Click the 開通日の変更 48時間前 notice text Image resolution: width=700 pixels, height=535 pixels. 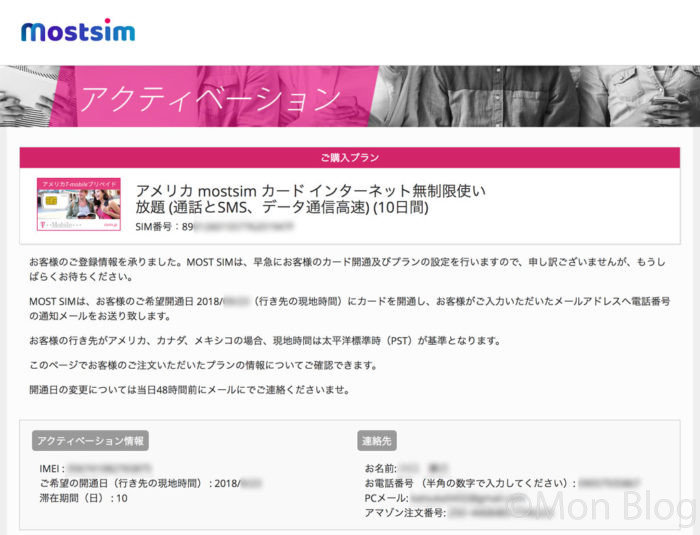tap(188, 390)
